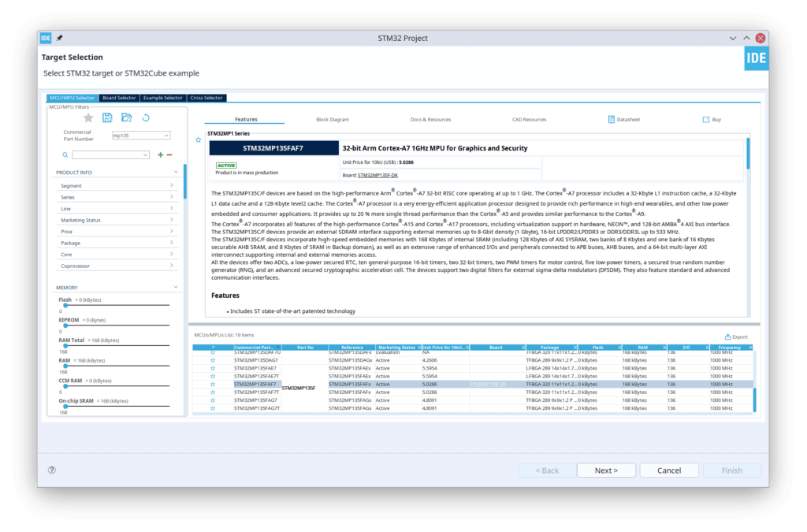Viewport: 807px width, 532px height.
Task: Open the filter search combo box dropdown
Action: (x=145, y=154)
